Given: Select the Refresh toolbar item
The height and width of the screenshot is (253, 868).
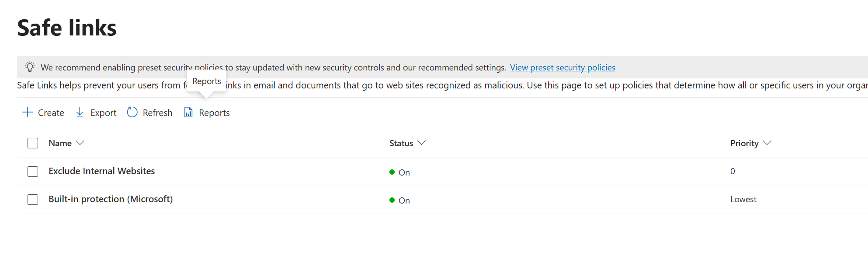Looking at the screenshot, I should tap(157, 112).
